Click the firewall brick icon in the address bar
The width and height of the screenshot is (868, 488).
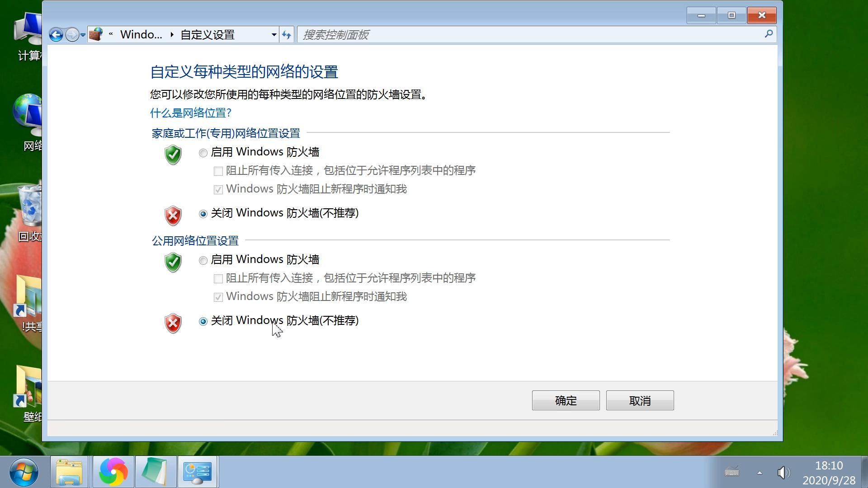95,34
